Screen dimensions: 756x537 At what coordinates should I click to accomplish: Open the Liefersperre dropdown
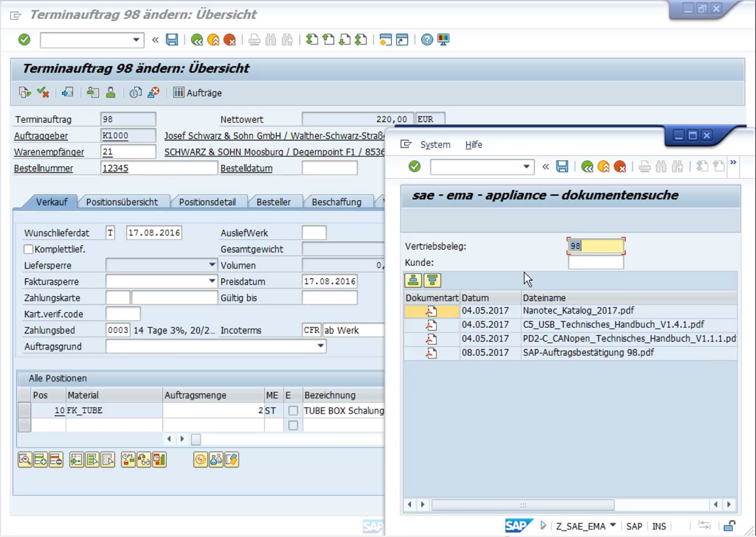click(x=213, y=265)
